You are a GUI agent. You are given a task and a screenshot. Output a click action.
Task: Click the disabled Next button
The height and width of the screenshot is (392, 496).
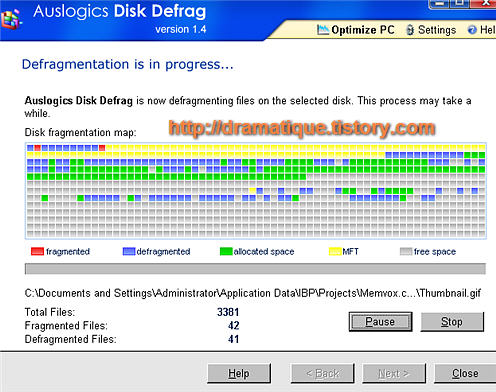[x=394, y=373]
